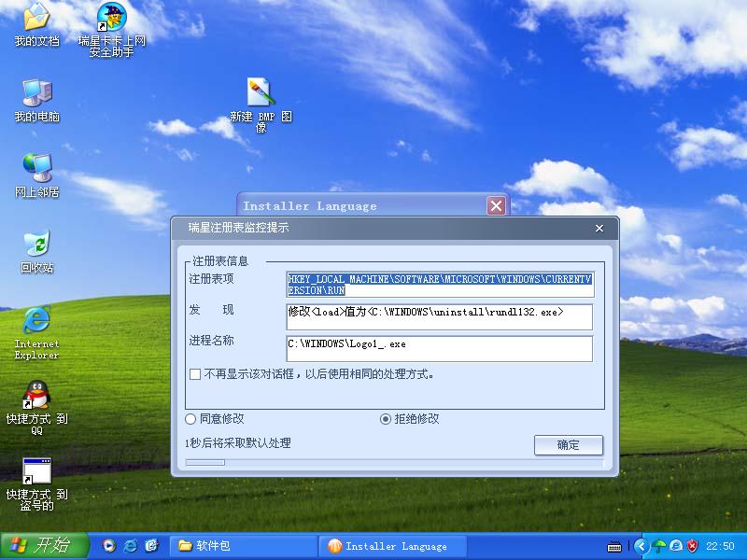Click the 发现 modification detail field
This screenshot has height=560, width=747.
click(439, 316)
